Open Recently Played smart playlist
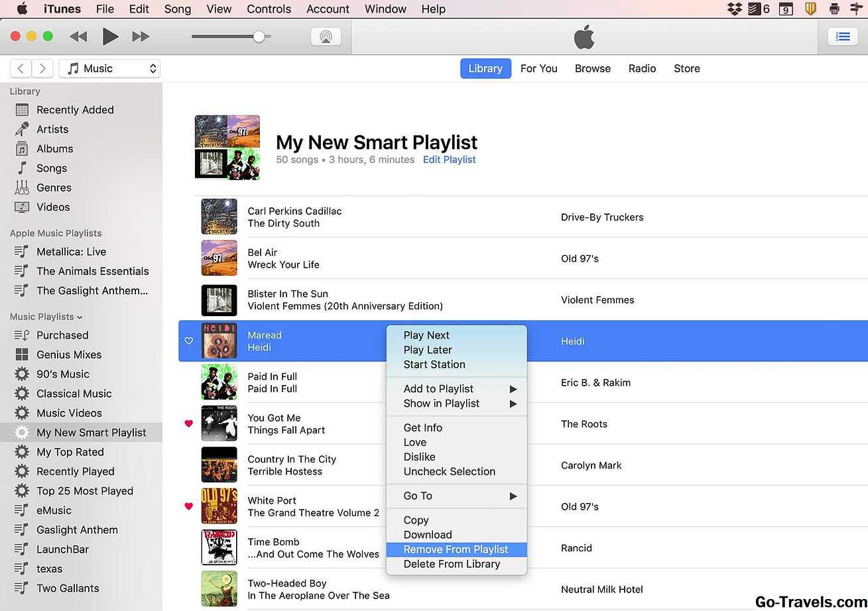868x611 pixels. (76, 472)
